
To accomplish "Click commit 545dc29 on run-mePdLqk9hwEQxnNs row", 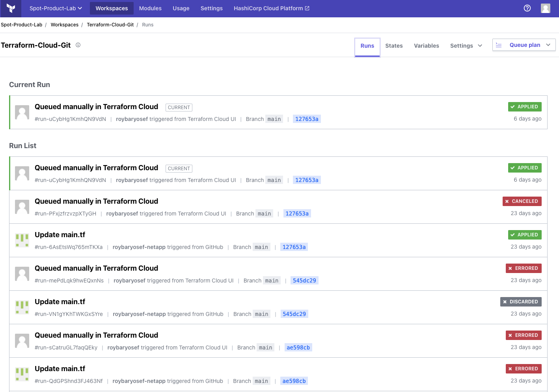I will (x=304, y=281).
